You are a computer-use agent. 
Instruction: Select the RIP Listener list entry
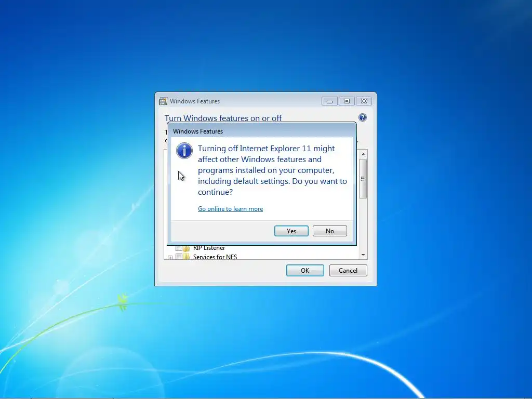click(x=209, y=248)
